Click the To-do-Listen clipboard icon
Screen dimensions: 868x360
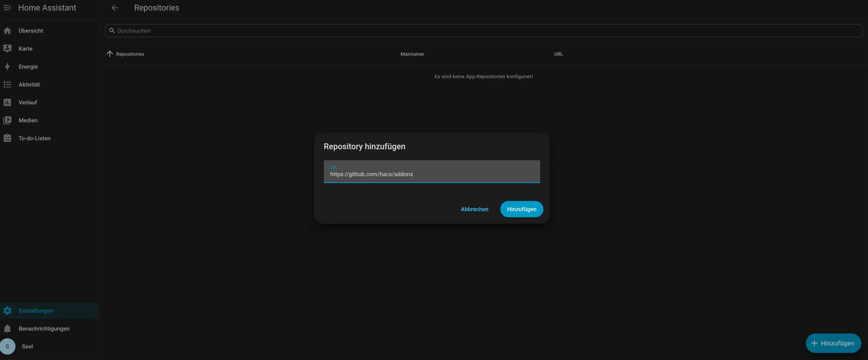point(7,138)
